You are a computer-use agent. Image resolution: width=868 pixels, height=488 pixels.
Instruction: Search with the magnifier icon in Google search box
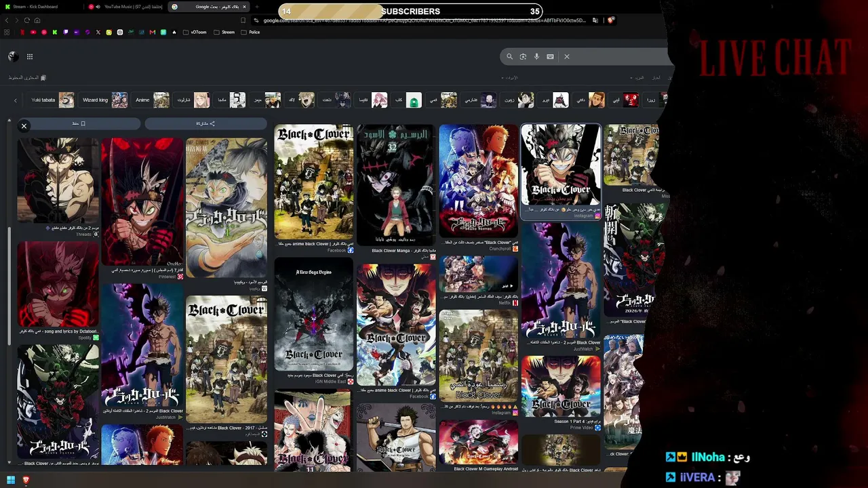[509, 57]
